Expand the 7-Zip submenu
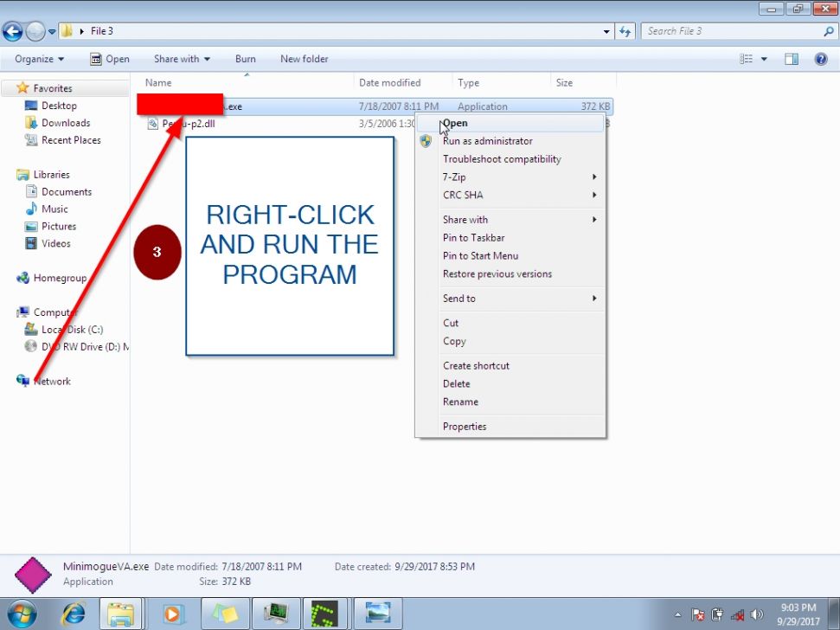Screen dimensions: 840x630 pos(510,177)
